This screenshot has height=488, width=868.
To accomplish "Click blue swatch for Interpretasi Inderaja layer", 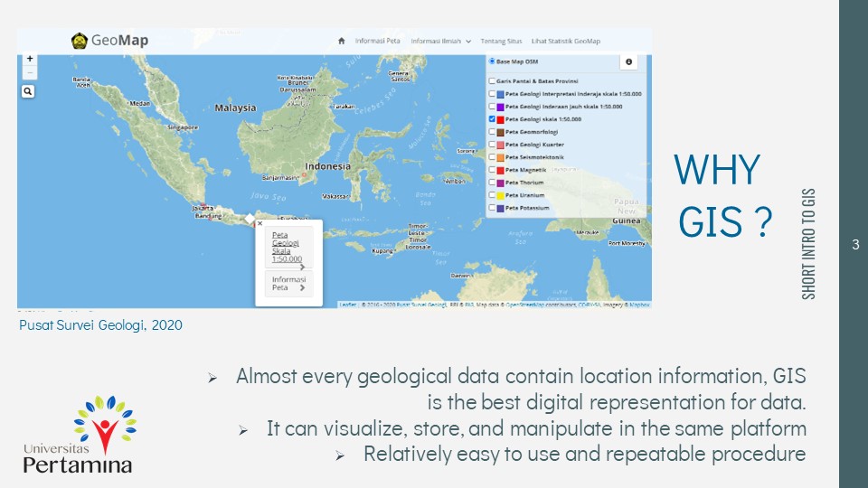I will pyautogui.click(x=500, y=94).
